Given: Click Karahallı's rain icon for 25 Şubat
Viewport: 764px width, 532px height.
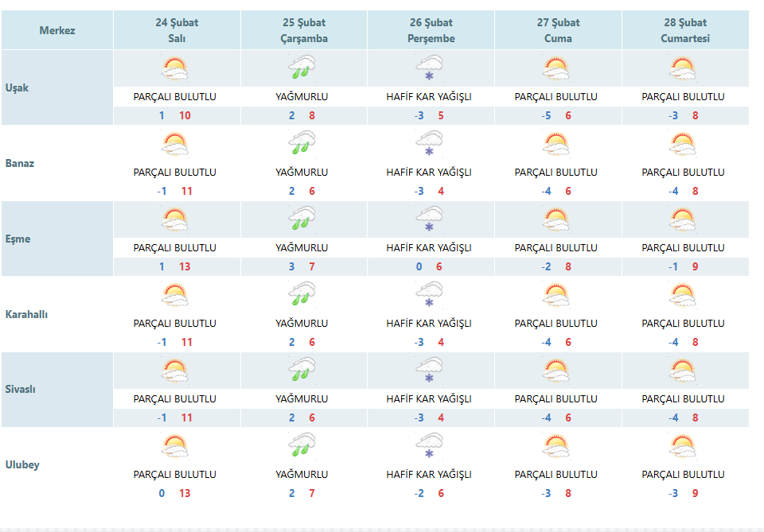Looking at the screenshot, I should tap(302, 294).
